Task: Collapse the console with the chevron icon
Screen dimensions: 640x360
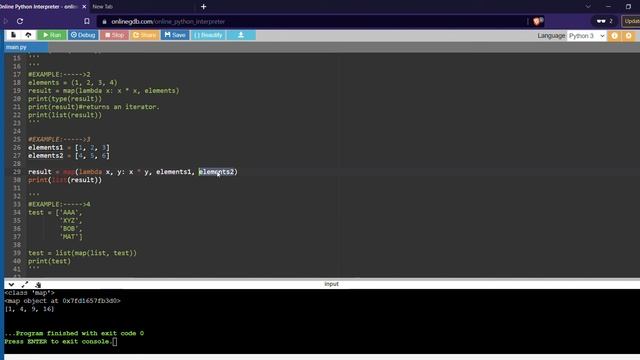Action: 11,284
